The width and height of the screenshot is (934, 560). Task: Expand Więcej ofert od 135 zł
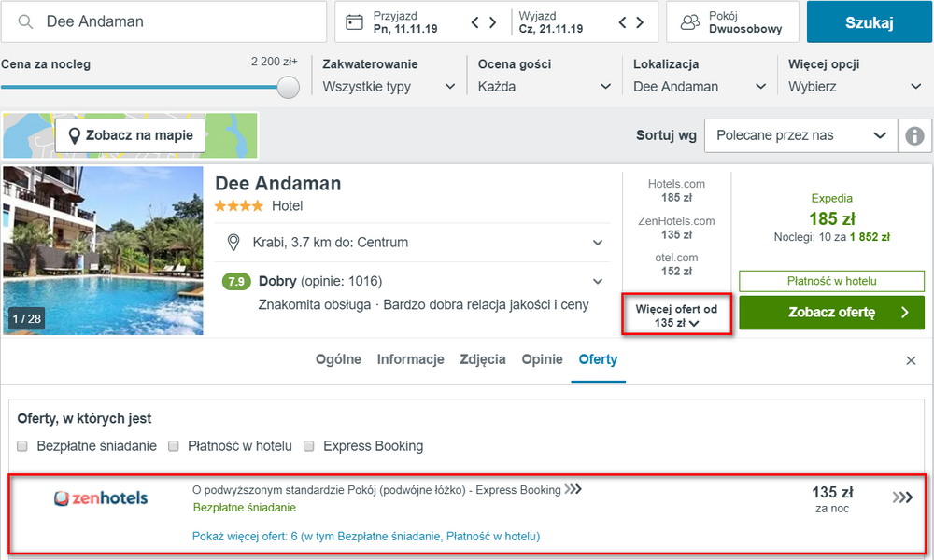676,315
